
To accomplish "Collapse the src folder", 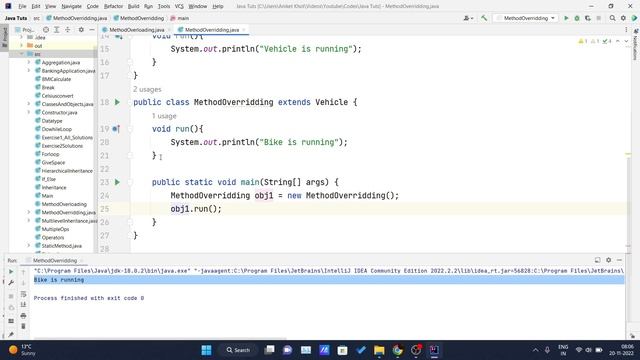I will click(x=22, y=54).
